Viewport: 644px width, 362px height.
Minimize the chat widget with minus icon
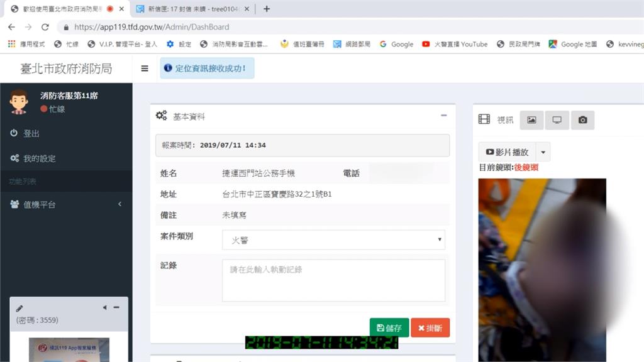coord(116,307)
